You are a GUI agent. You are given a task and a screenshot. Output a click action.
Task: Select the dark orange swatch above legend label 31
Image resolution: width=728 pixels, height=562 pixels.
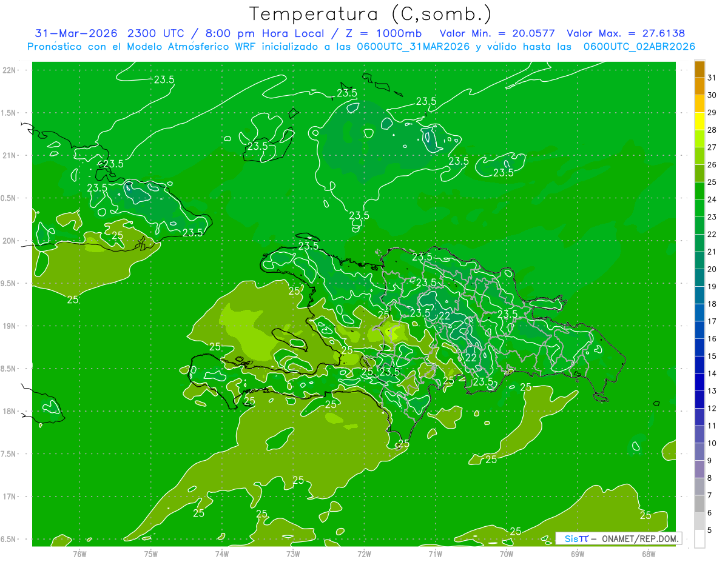(x=699, y=69)
